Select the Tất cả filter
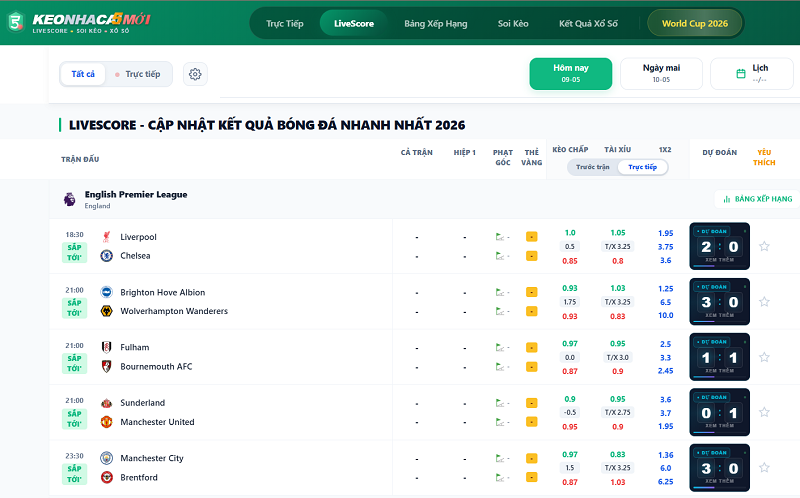The image size is (800, 498). (83, 74)
